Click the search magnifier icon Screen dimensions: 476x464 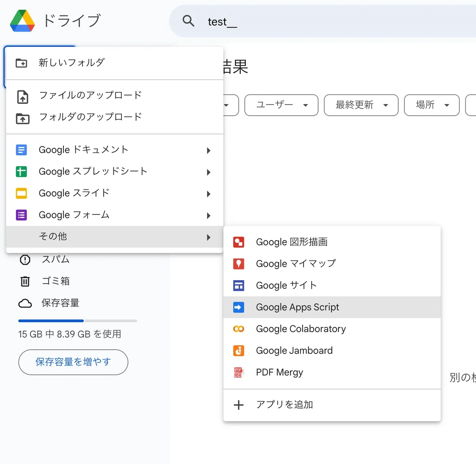tap(188, 21)
